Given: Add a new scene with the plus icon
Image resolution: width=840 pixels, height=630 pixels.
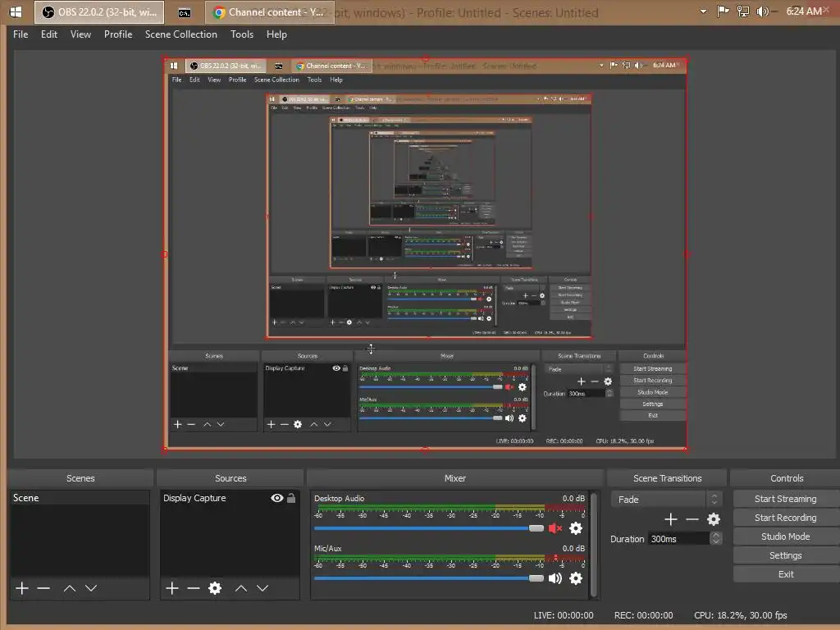Looking at the screenshot, I should click(22, 588).
